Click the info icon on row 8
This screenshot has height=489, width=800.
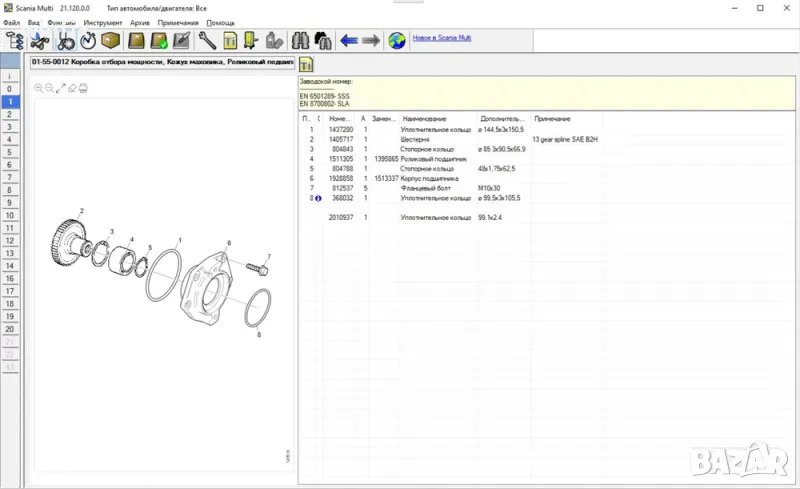[x=319, y=198]
